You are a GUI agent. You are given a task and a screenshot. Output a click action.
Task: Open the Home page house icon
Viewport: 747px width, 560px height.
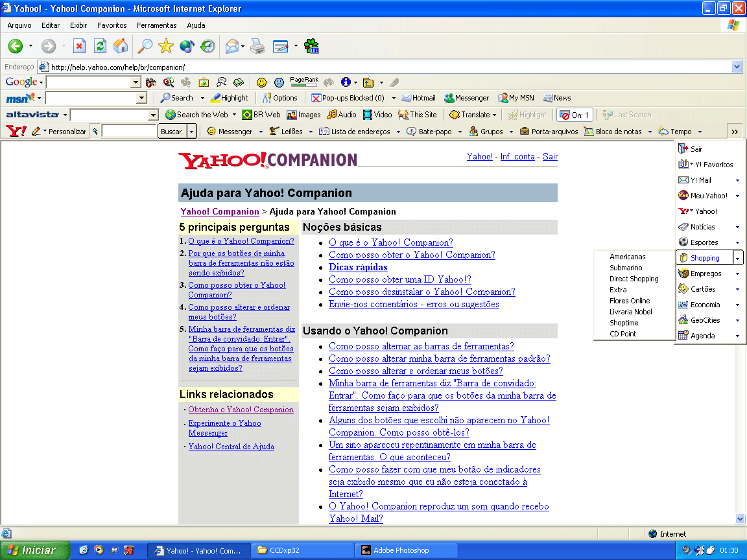tap(121, 46)
